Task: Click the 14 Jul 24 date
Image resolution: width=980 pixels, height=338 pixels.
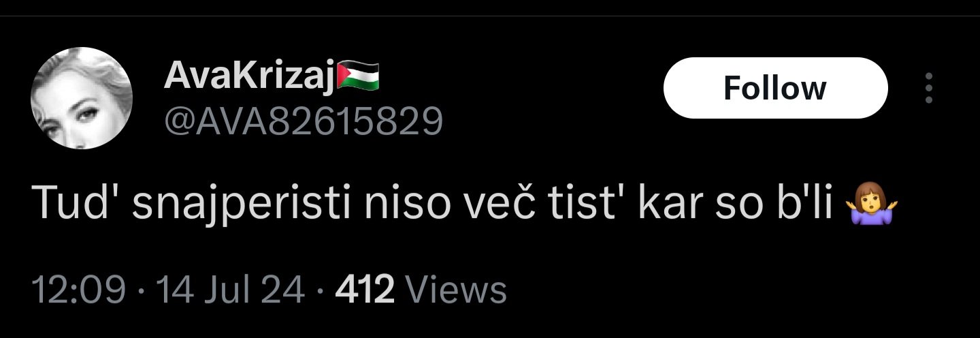Action: click(x=230, y=290)
